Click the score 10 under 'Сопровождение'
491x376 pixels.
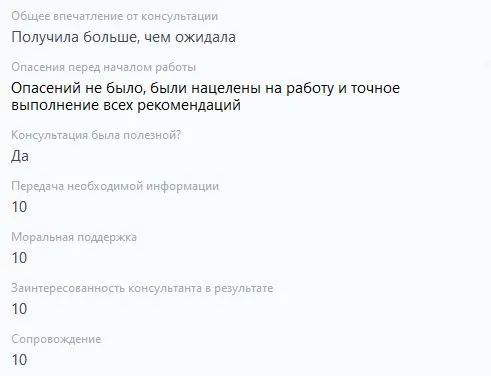click(x=19, y=360)
